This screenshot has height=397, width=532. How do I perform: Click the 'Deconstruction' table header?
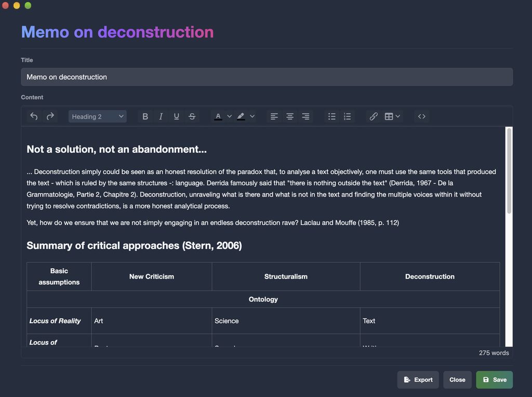pyautogui.click(x=430, y=276)
